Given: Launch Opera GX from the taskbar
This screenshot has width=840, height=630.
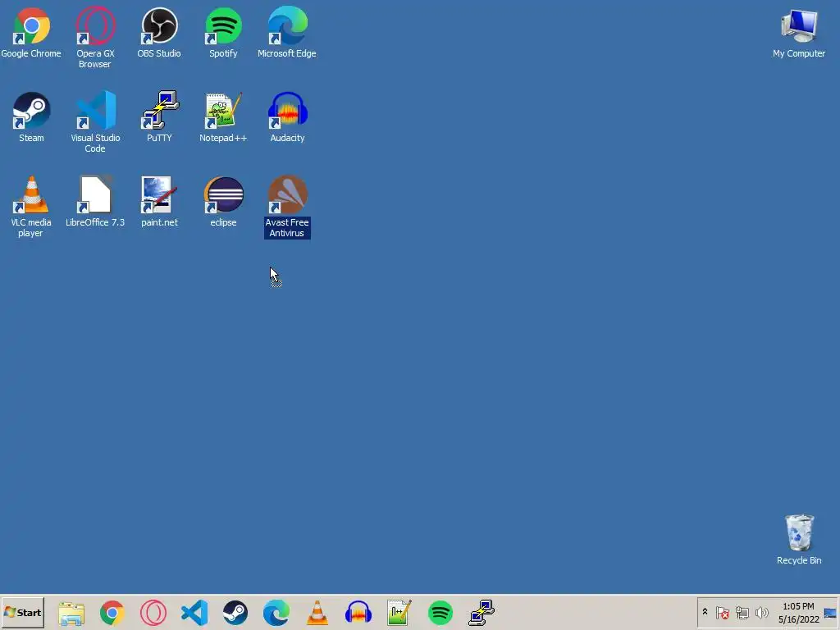Looking at the screenshot, I should [153, 613].
